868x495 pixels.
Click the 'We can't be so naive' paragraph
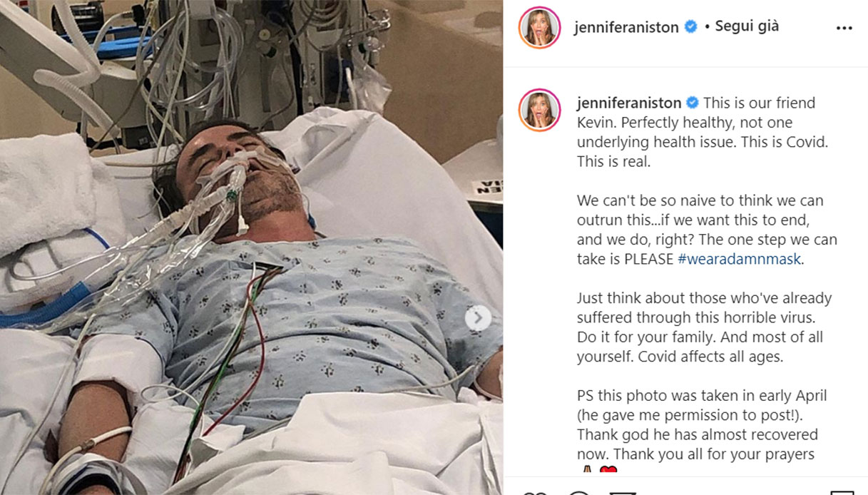tap(707, 230)
